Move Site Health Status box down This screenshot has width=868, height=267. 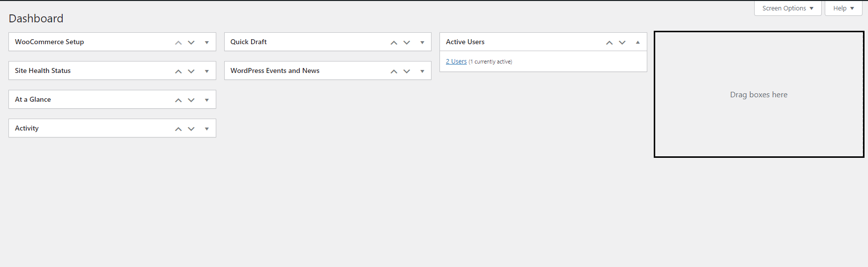click(x=191, y=71)
